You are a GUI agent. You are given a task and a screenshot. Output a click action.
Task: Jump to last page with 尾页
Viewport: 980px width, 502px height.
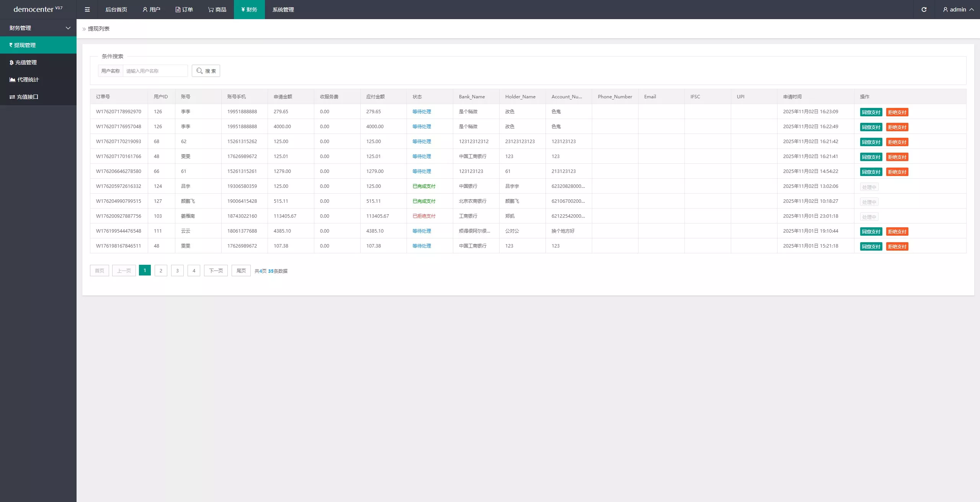tap(241, 271)
